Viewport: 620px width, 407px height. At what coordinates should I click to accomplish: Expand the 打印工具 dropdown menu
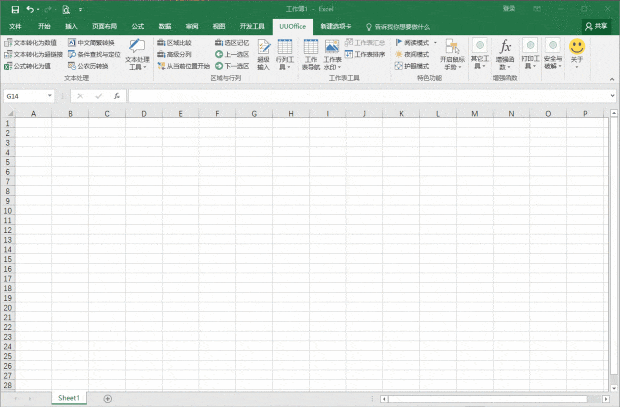pos(529,66)
